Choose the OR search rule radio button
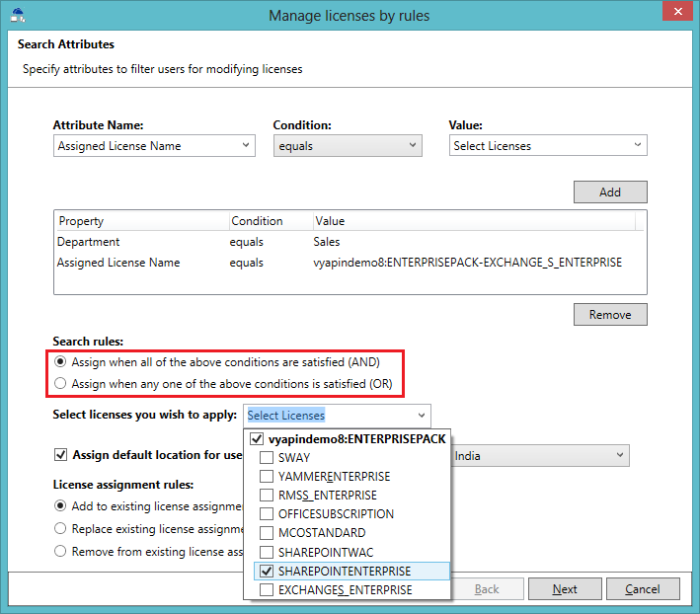Viewport: 700px width, 614px height. coord(60,383)
